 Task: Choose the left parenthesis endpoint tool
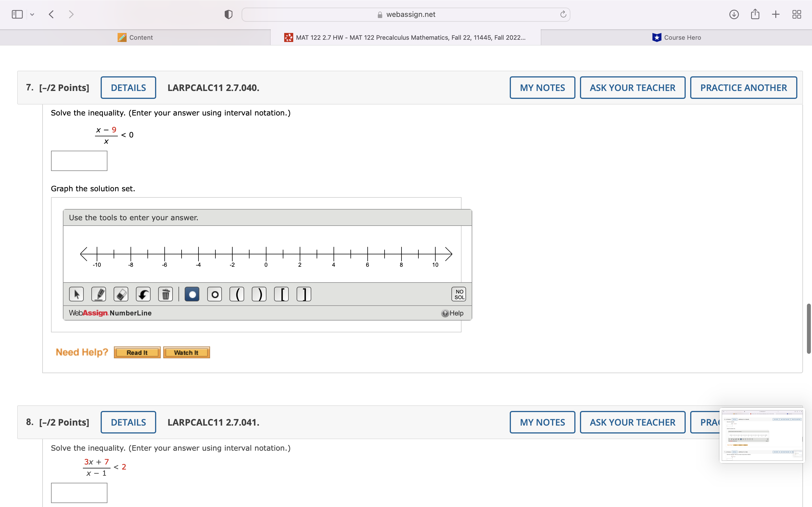click(237, 294)
